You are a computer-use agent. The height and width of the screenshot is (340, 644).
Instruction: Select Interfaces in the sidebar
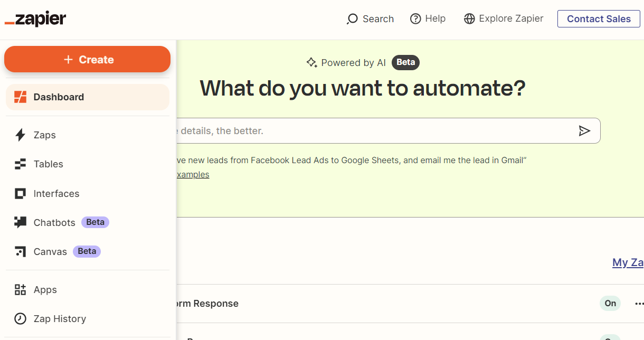tap(88, 194)
